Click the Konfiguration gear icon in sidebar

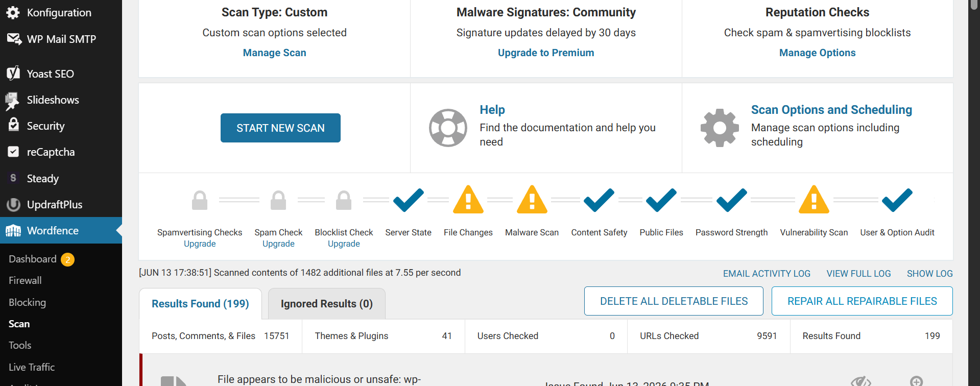point(13,13)
